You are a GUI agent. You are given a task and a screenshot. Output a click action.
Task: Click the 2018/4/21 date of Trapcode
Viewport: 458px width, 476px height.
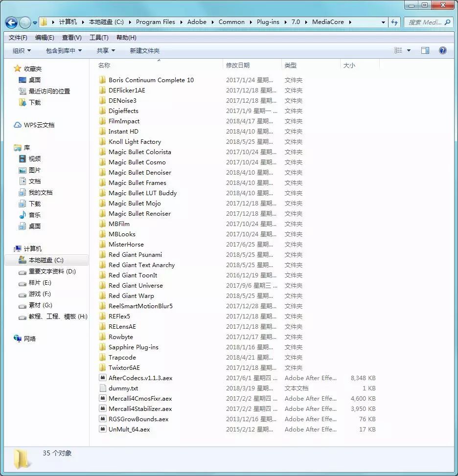250,357
